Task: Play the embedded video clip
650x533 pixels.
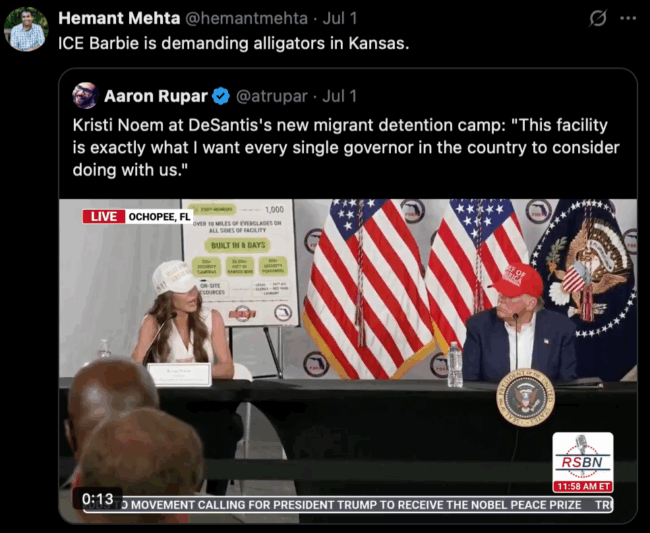Action: point(348,361)
